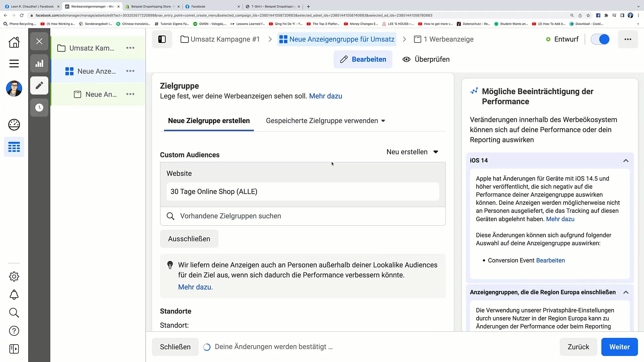Open the Neu erstellen Custom Audiences dropdown
The width and height of the screenshot is (644, 362).
tap(411, 152)
